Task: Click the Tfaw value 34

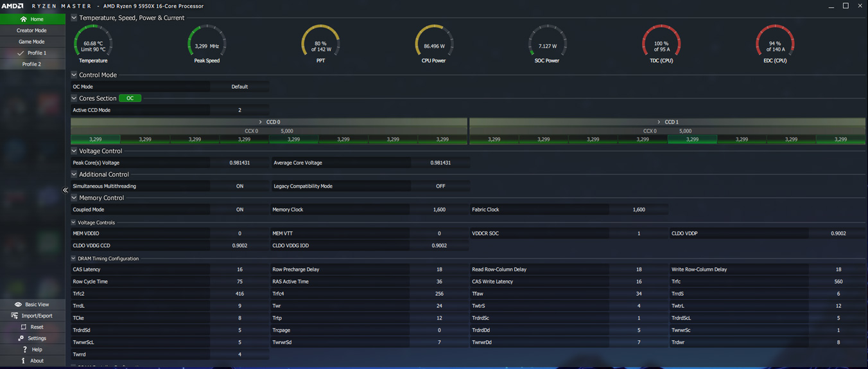Action: 639,294
